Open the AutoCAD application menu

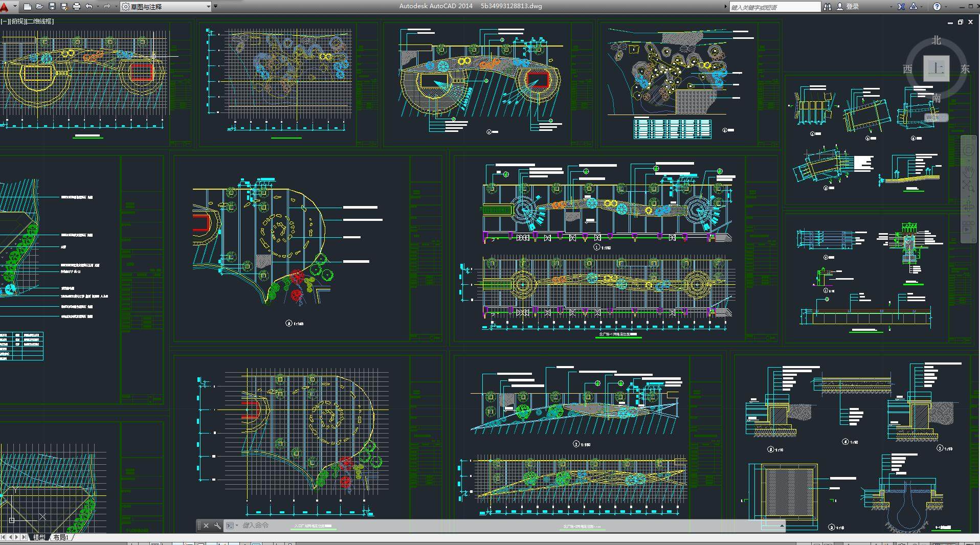point(5,7)
